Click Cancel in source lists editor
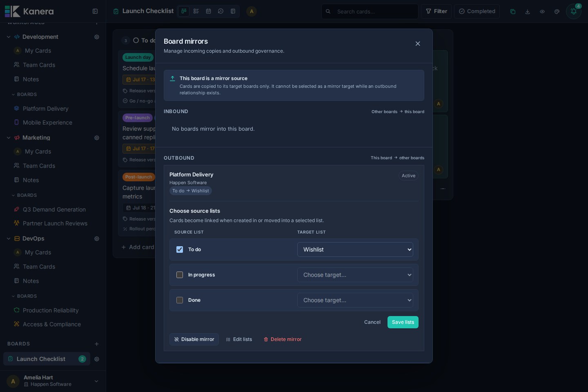Image resolution: width=588 pixels, height=392 pixels. pos(372,322)
